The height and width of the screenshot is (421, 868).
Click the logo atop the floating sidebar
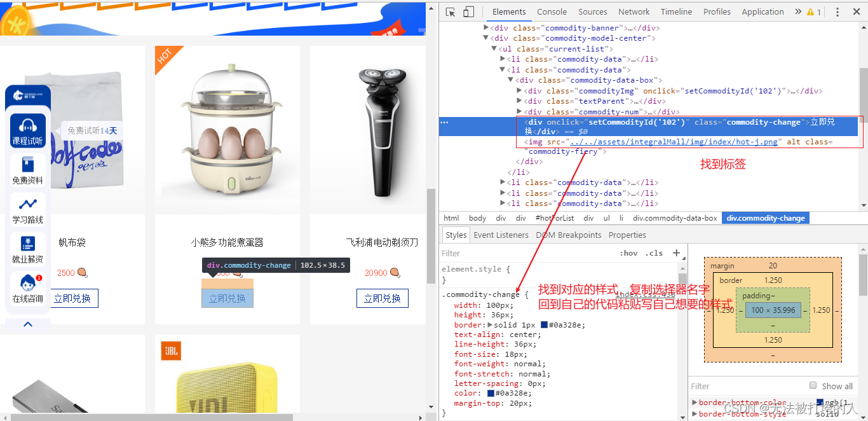coord(28,95)
